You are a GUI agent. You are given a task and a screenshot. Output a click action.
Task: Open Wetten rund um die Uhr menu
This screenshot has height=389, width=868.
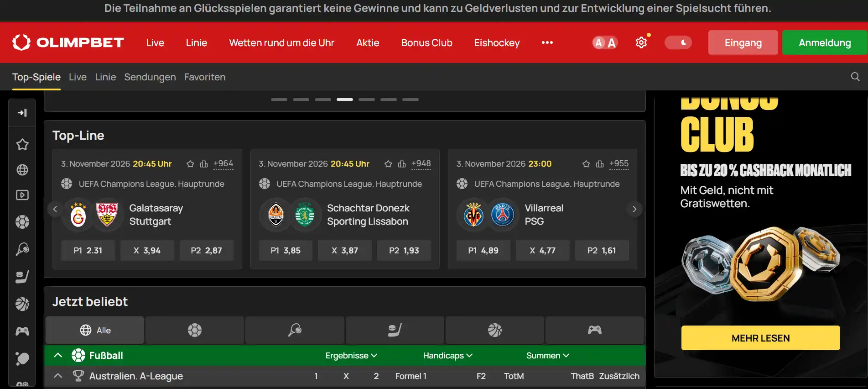tap(282, 42)
